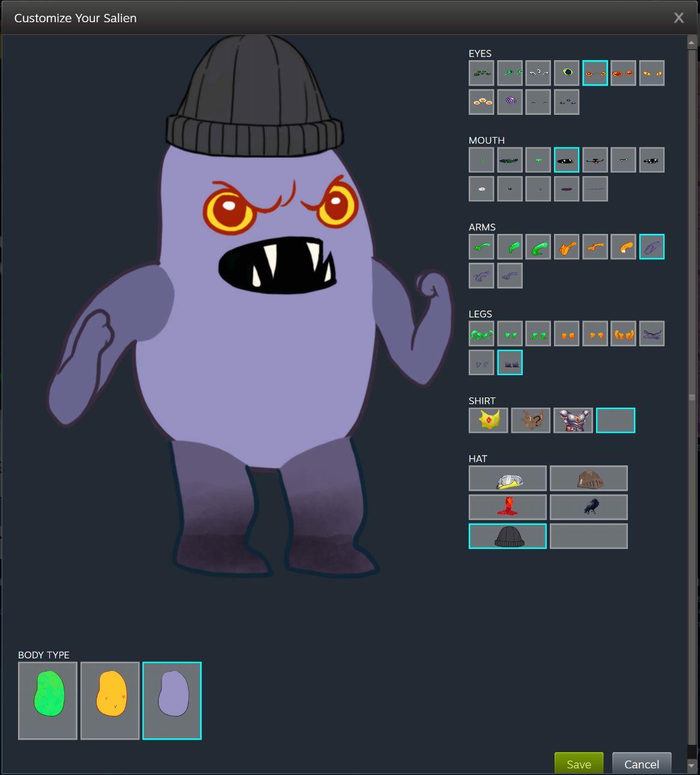Select the green multi-tentacle legs
The height and width of the screenshot is (775, 700).
tap(481, 334)
